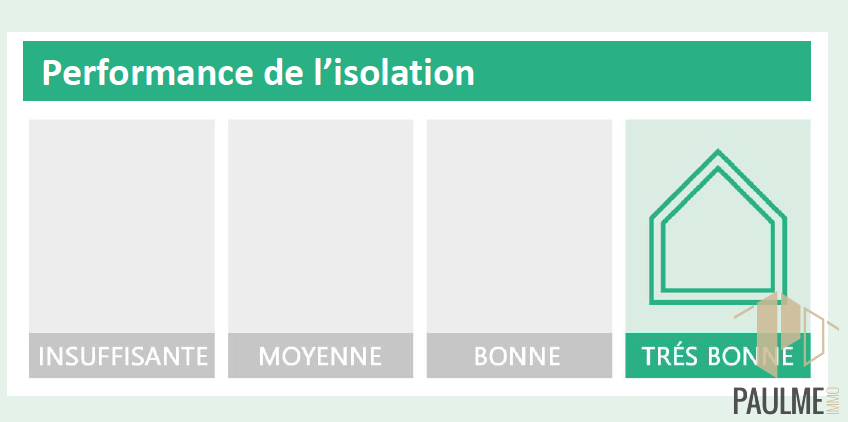This screenshot has width=848, height=422.
Task: Select the BONNE rating label
Action: [519, 356]
